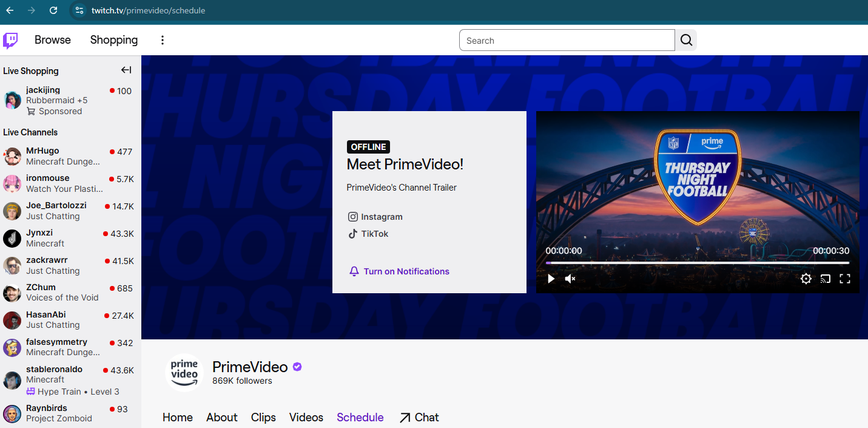Seek on the trailer progress bar
This screenshot has width=868, height=428.
click(x=698, y=263)
